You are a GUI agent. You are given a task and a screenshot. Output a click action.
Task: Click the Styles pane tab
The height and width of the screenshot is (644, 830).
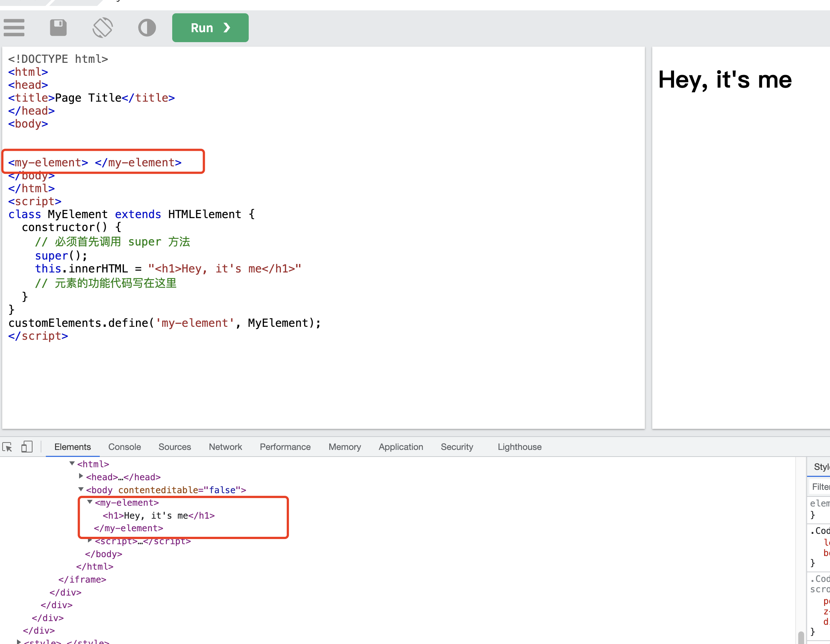(821, 467)
